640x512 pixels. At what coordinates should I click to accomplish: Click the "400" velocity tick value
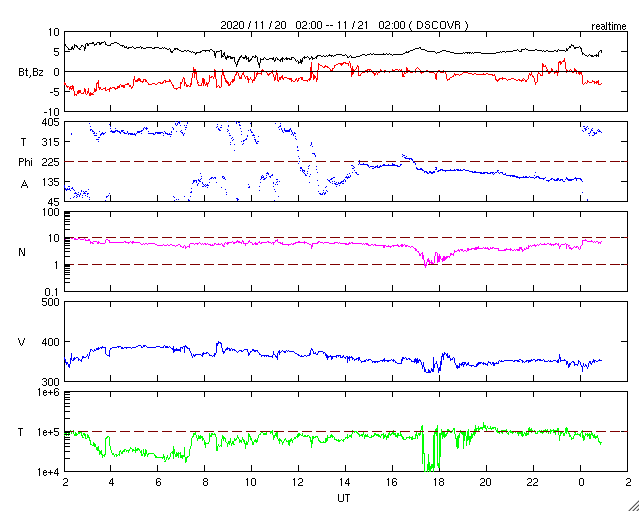pos(52,342)
